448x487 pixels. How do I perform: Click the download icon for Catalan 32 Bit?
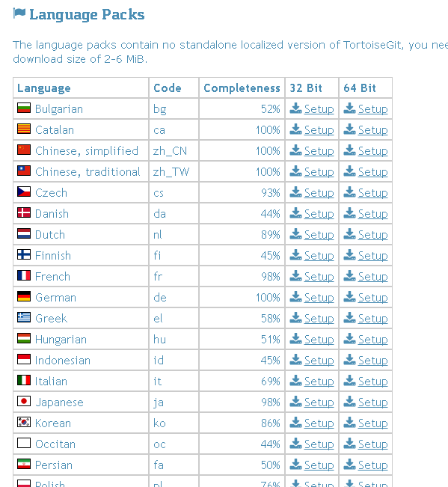[x=295, y=129]
